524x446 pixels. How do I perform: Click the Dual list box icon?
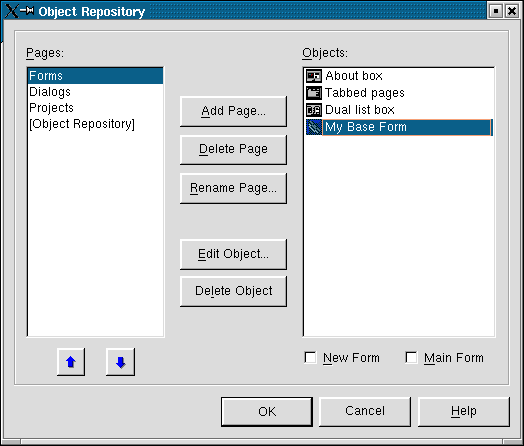pos(314,110)
